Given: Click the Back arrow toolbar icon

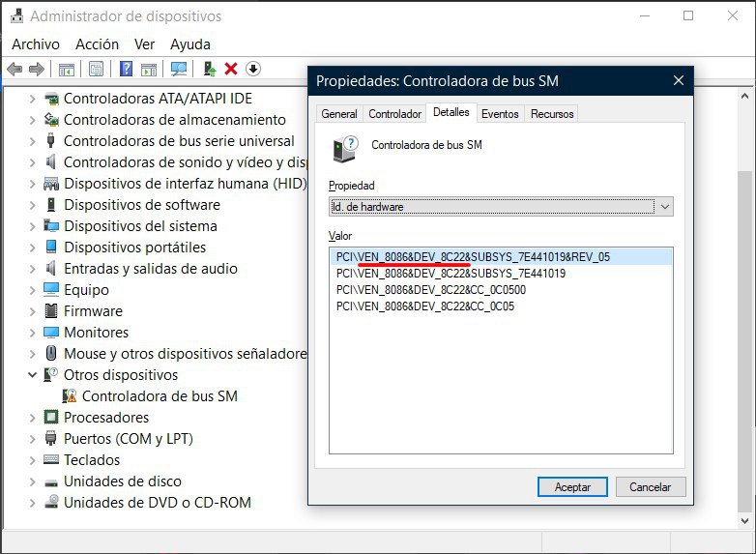Looking at the screenshot, I should pyautogui.click(x=15, y=69).
